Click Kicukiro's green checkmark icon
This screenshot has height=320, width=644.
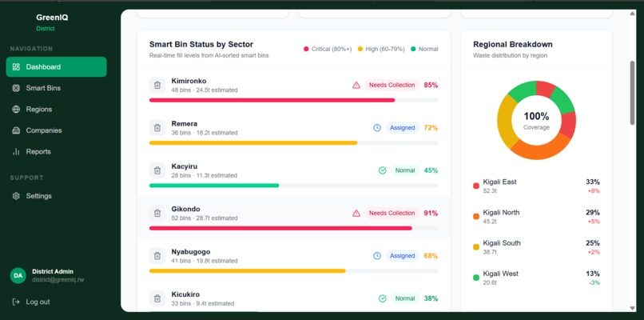click(383, 298)
